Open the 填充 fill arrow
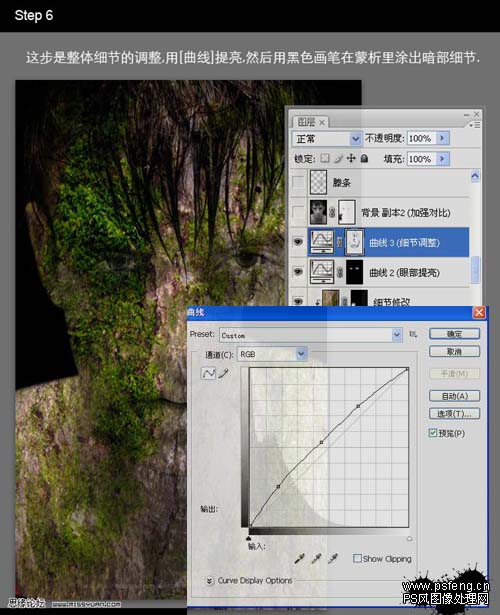This screenshot has width=500, height=615. (x=443, y=159)
